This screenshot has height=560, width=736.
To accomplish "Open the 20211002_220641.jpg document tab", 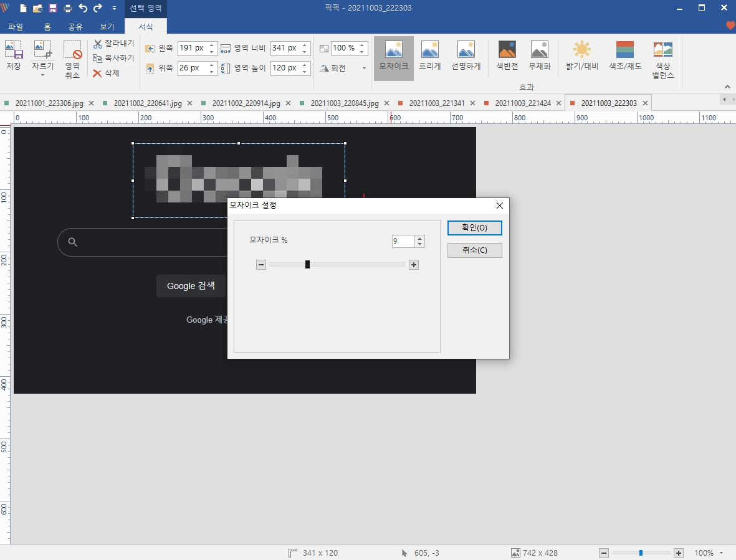I will 148,103.
